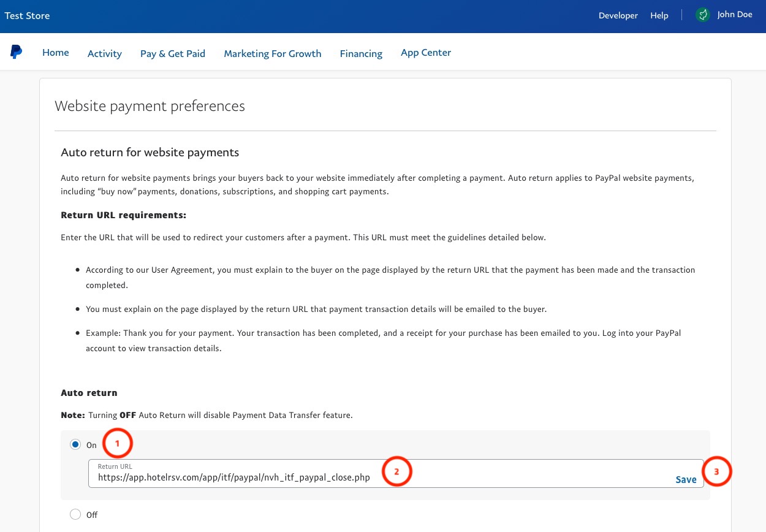The height and width of the screenshot is (532, 766).
Task: Open the Activity menu
Action: click(105, 53)
